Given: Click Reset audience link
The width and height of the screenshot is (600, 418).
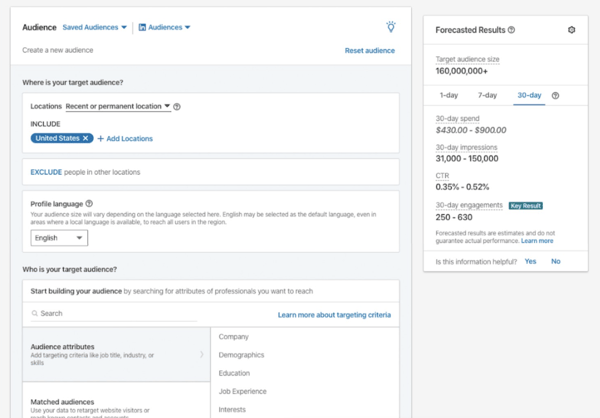Looking at the screenshot, I should click(x=369, y=50).
